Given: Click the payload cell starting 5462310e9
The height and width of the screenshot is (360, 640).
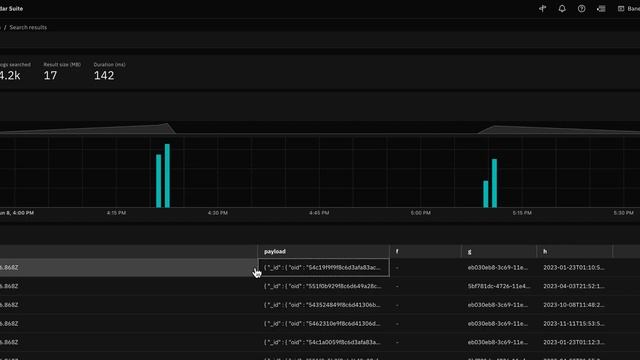Looking at the screenshot, I should (324, 324).
